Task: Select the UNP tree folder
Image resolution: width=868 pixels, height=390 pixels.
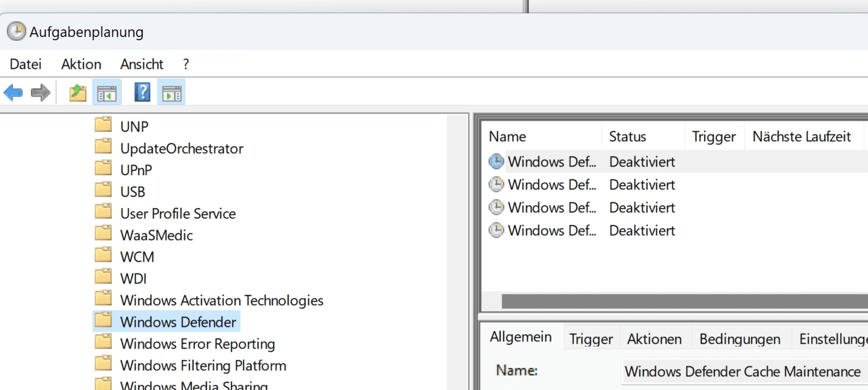Action: tap(134, 126)
